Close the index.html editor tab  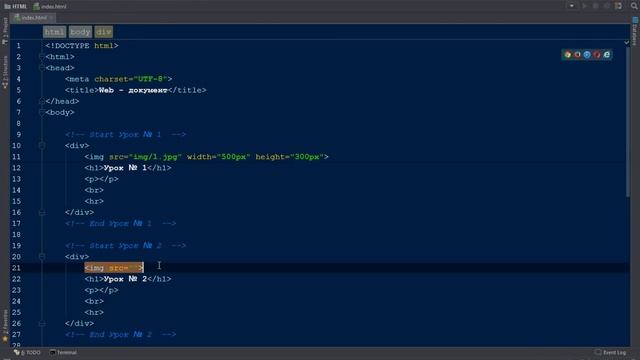(x=51, y=18)
